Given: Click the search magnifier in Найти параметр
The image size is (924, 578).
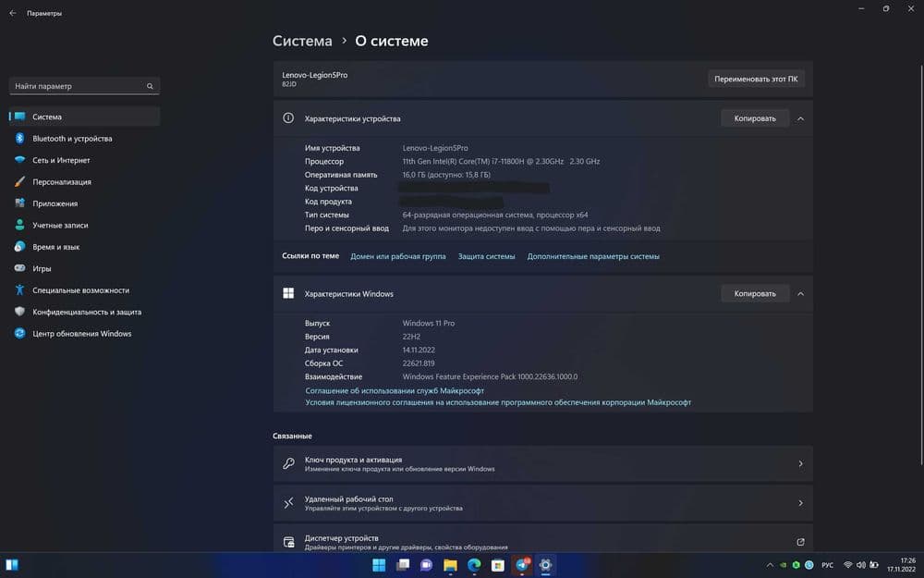Looking at the screenshot, I should click(150, 86).
